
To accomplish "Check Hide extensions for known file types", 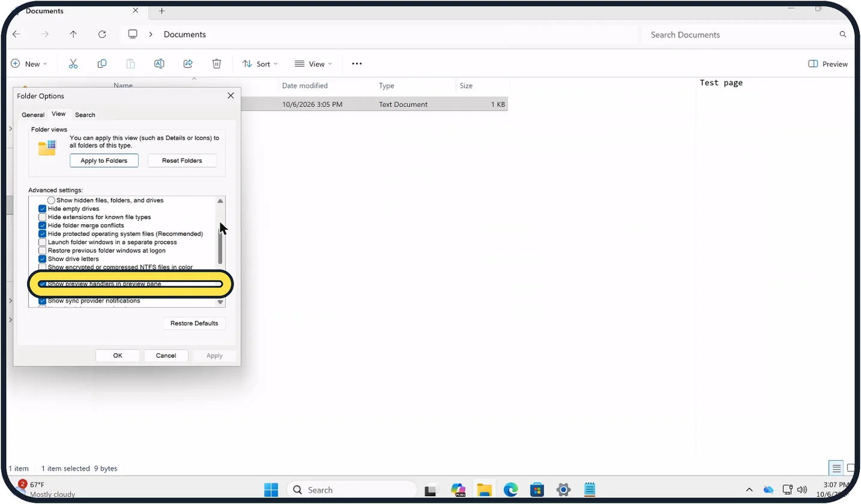I will pyautogui.click(x=42, y=217).
